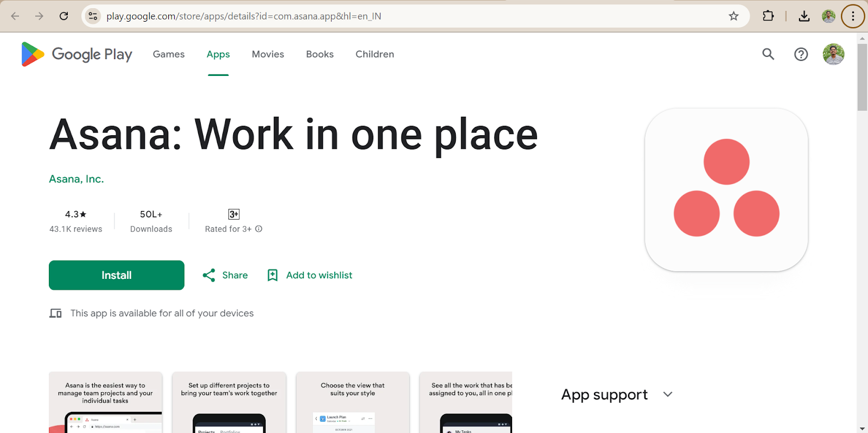This screenshot has height=433, width=868.
Task: Open screenshot 'Asana is the easiest way'
Action: (105, 403)
